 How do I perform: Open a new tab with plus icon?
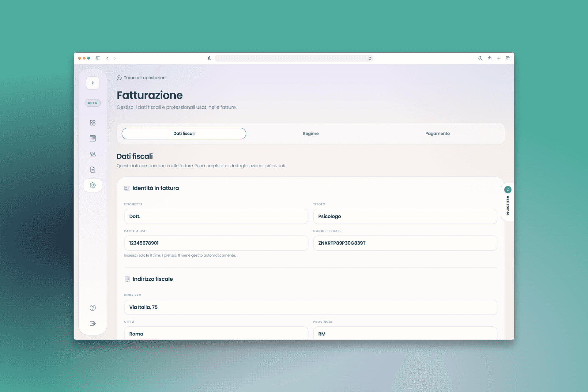[x=499, y=58]
